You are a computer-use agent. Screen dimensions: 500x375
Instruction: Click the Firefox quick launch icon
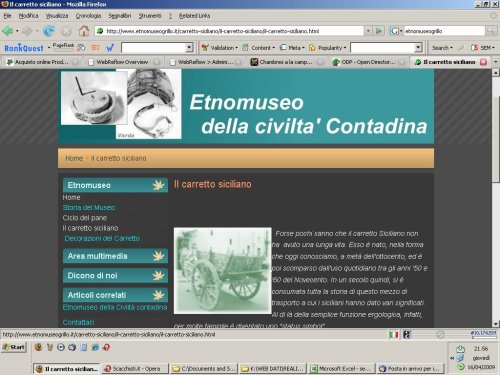coord(39,347)
